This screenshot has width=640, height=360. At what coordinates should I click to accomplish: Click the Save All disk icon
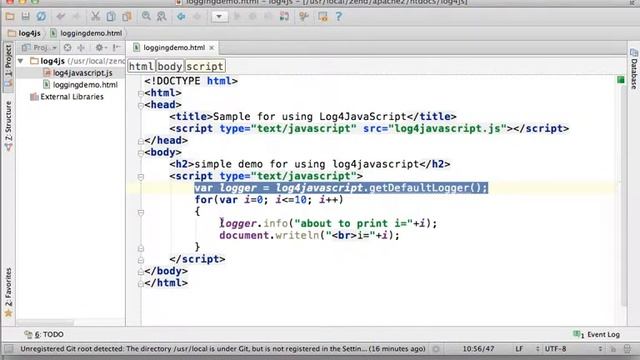25,16
